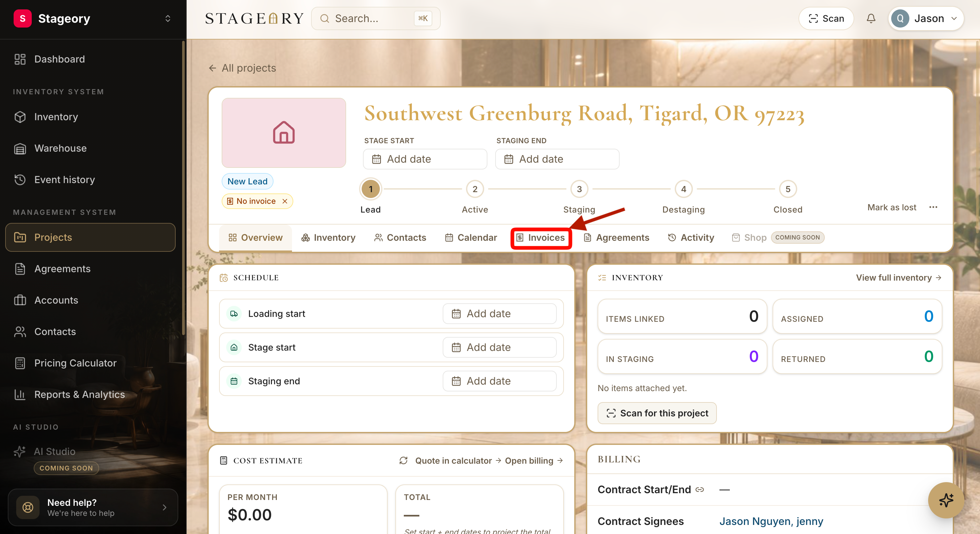
Task: Click the Assigned stat card
Action: coord(857,317)
